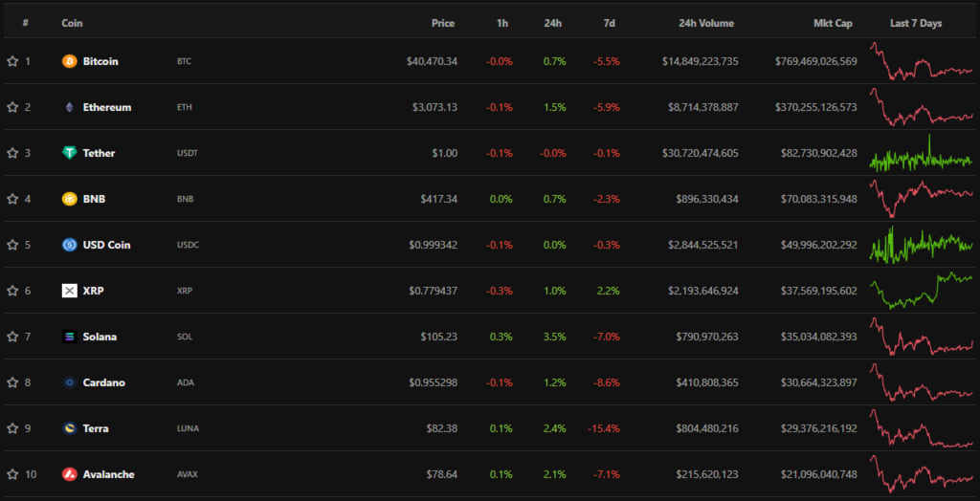Toggle the favorite star for Tether
This screenshot has width=980, height=501.
tap(11, 153)
